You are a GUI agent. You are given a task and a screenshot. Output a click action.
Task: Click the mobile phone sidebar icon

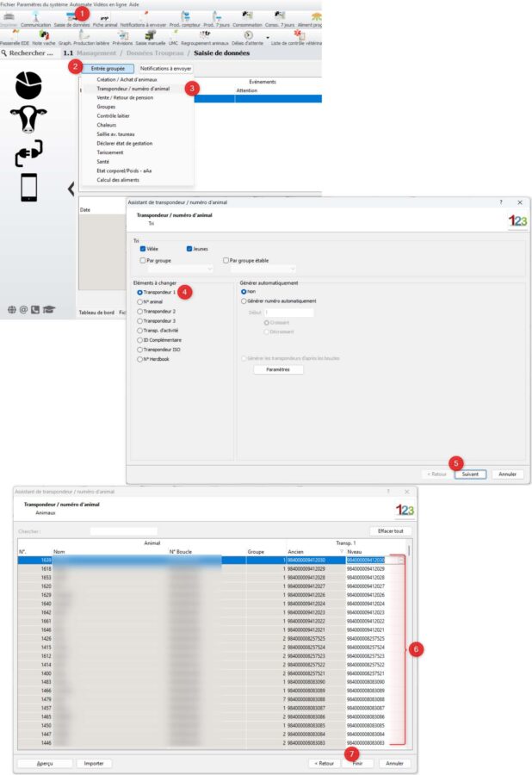28,187
